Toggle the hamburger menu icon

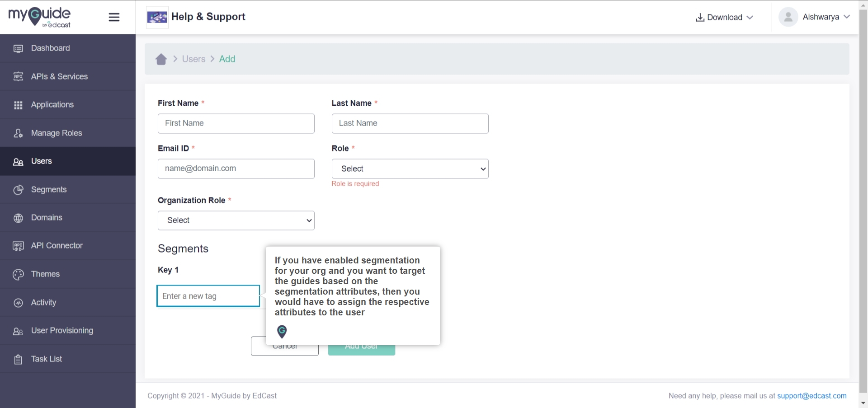(x=114, y=17)
